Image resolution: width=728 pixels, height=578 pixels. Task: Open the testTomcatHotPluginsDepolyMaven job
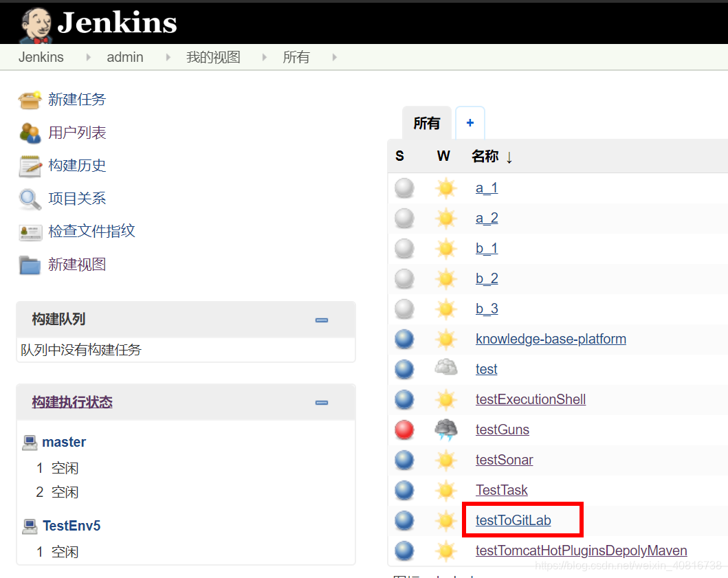pos(582,551)
